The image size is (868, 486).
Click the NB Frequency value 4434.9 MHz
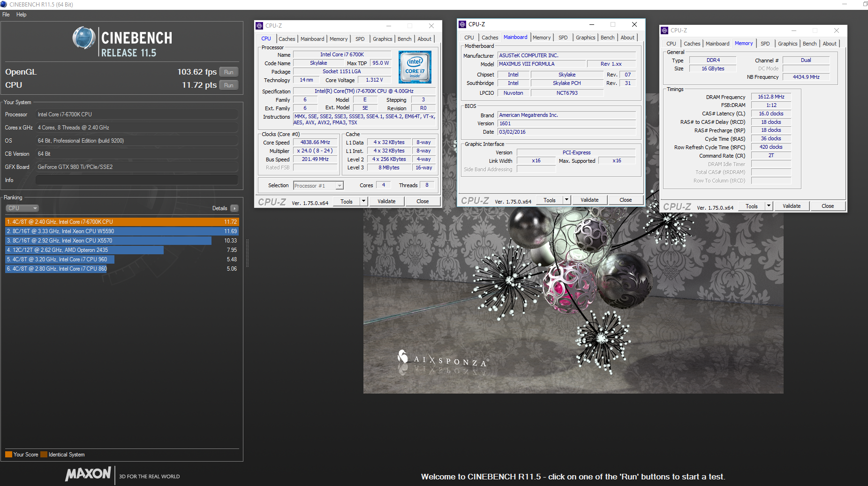pos(806,77)
